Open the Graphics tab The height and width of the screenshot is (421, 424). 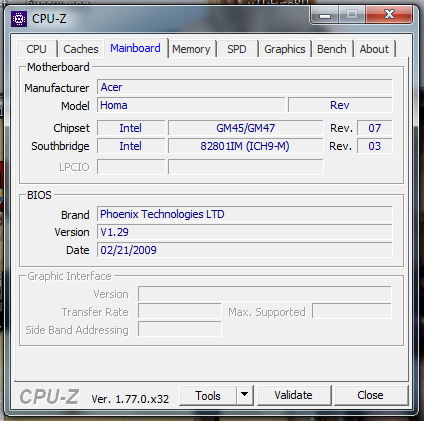coord(285,49)
